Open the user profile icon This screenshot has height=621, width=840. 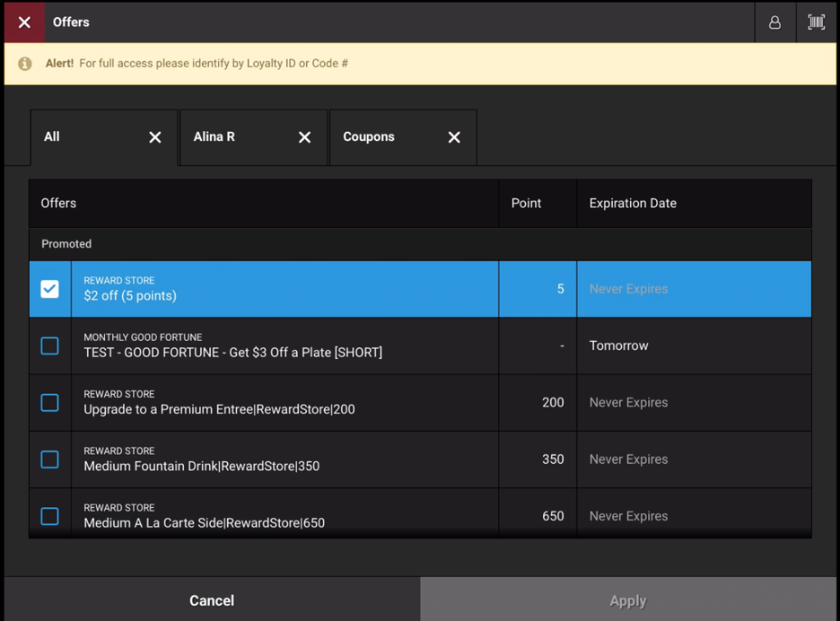click(x=774, y=22)
